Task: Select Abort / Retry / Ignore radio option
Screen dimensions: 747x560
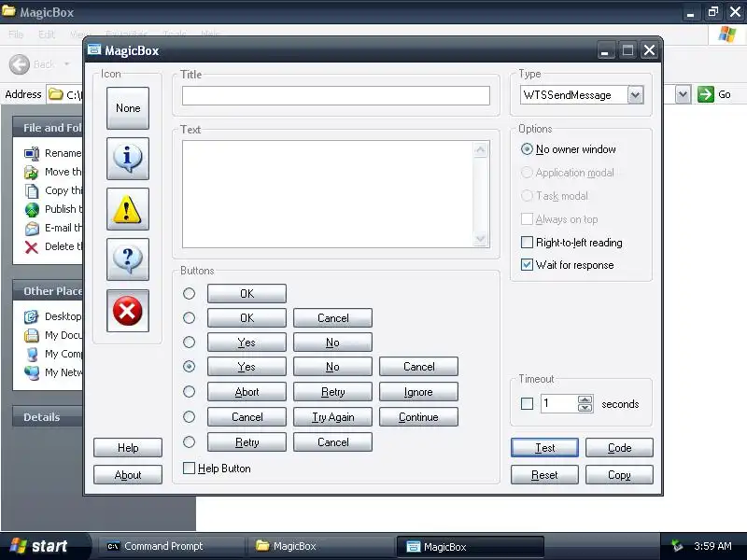Action: [x=190, y=391]
